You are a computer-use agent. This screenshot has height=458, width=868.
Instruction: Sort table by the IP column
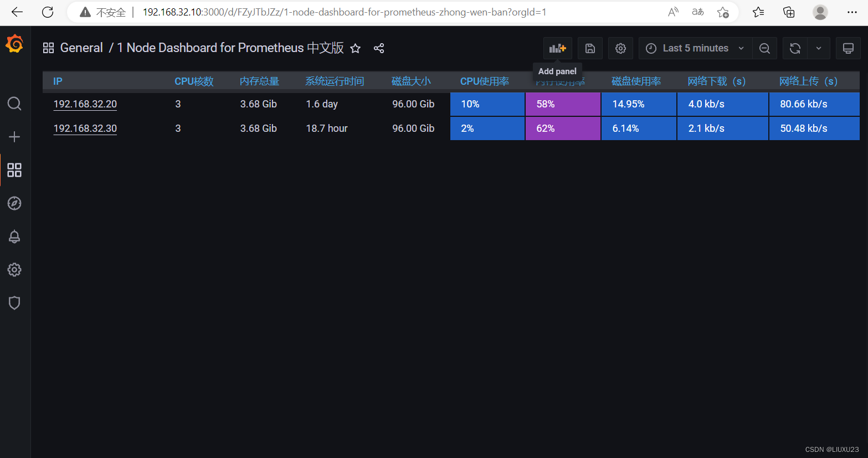point(58,81)
